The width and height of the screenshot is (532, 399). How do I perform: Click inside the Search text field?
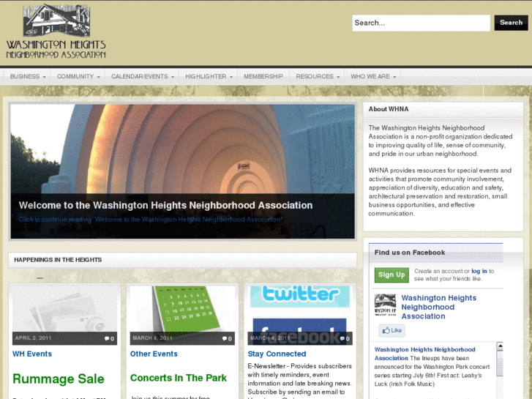421,23
